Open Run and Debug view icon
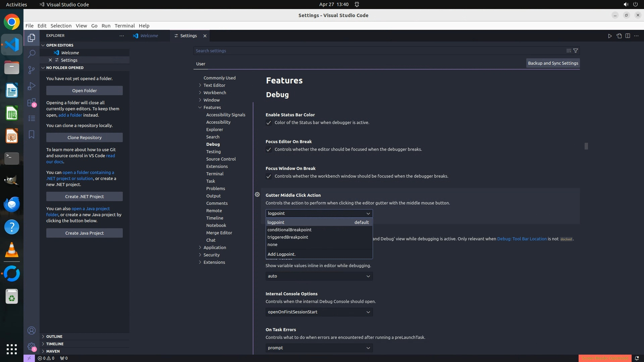This screenshot has height=362, width=644. (32, 86)
